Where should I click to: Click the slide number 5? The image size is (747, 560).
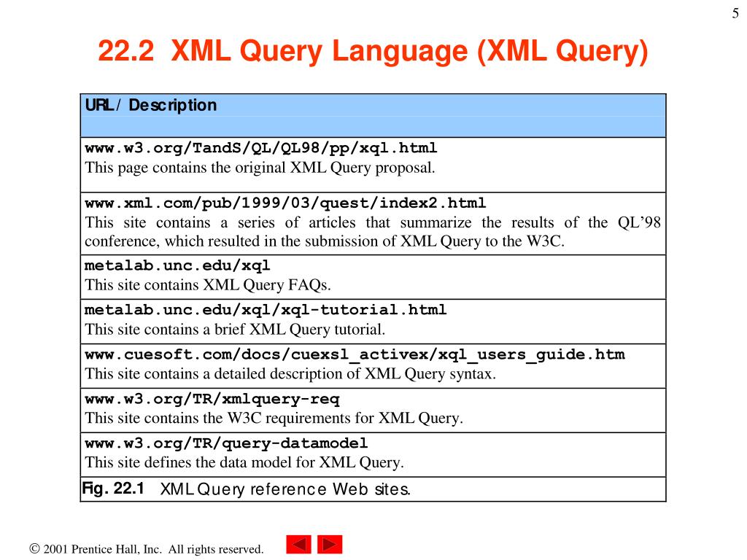735,13
